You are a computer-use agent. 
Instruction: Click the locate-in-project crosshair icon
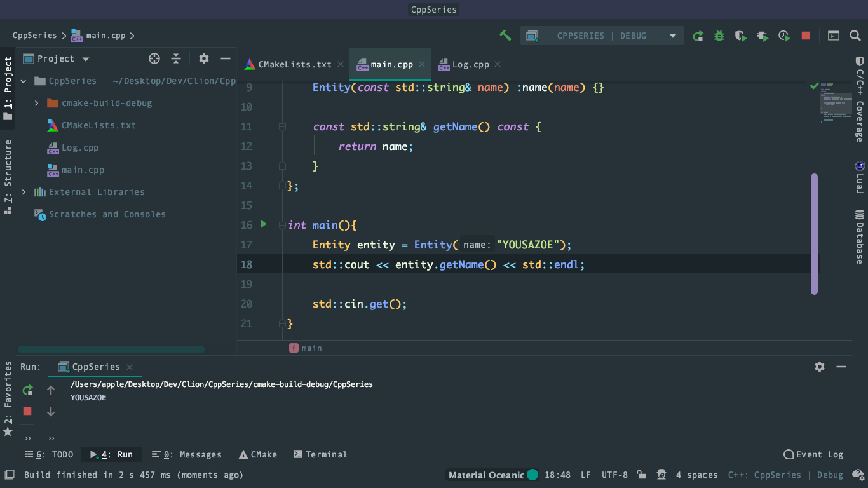pos(154,58)
